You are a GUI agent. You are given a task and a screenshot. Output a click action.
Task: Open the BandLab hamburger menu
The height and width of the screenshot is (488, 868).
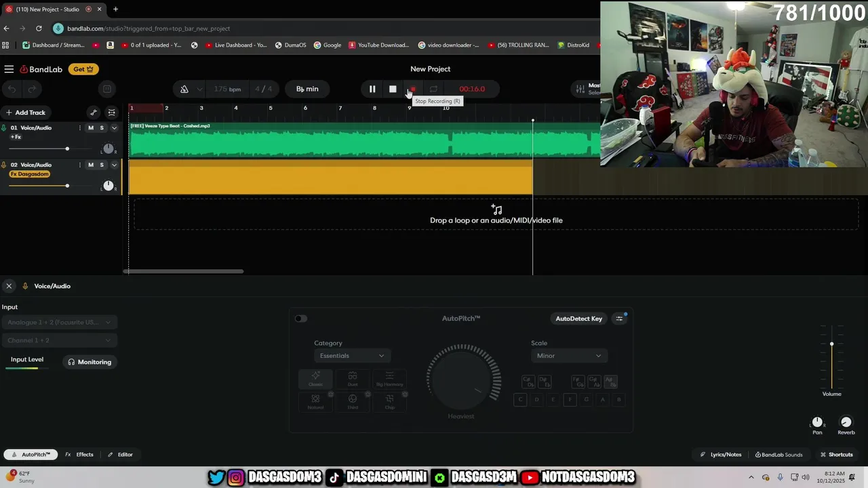pos(9,69)
